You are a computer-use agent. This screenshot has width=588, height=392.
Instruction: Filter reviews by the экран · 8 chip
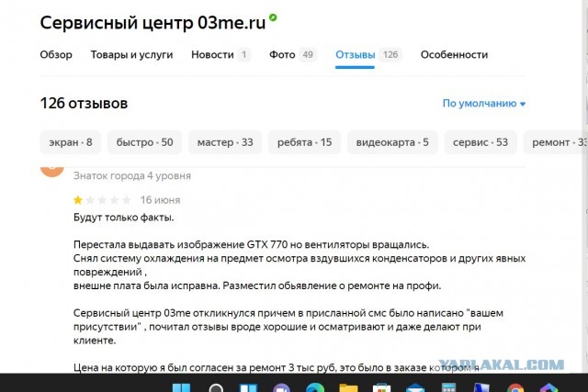tap(71, 142)
